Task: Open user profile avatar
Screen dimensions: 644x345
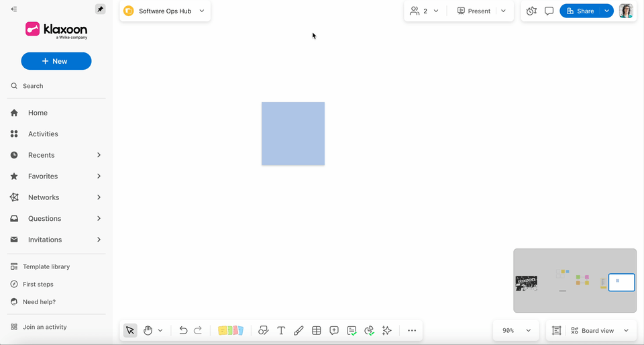Action: tap(626, 11)
